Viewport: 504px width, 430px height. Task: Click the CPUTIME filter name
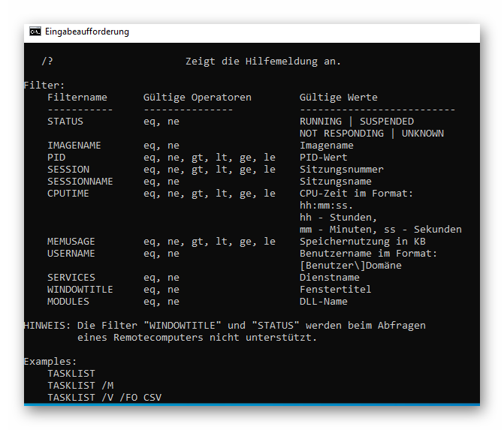click(x=68, y=194)
